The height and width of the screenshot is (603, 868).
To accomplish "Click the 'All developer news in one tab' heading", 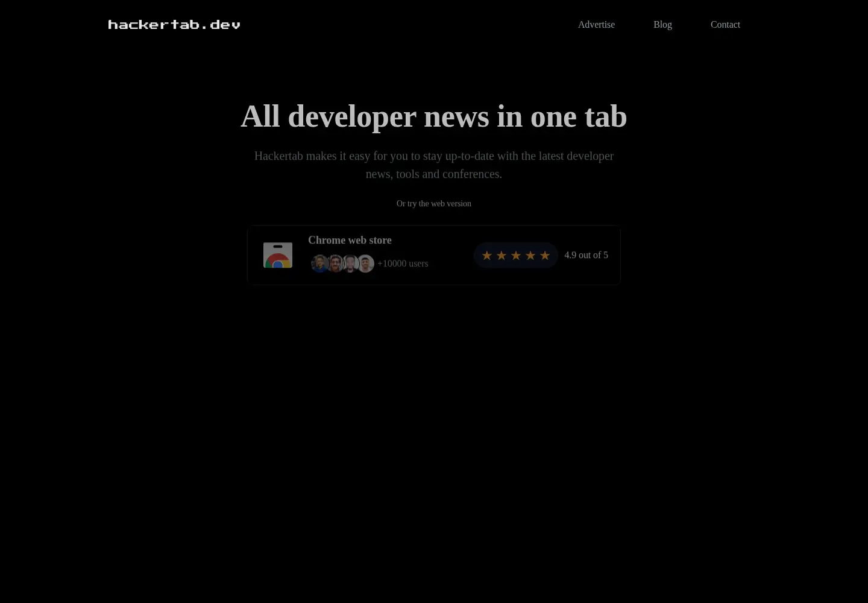I will [x=434, y=116].
